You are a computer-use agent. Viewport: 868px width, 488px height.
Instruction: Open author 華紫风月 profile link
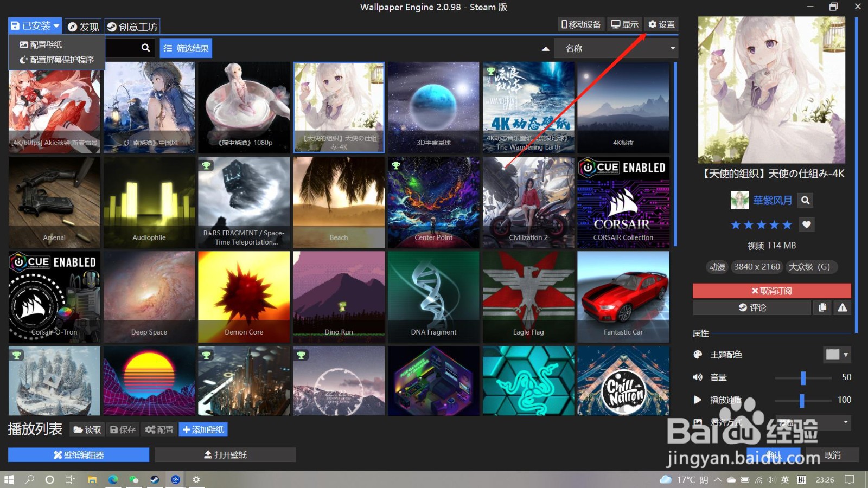[x=772, y=201]
